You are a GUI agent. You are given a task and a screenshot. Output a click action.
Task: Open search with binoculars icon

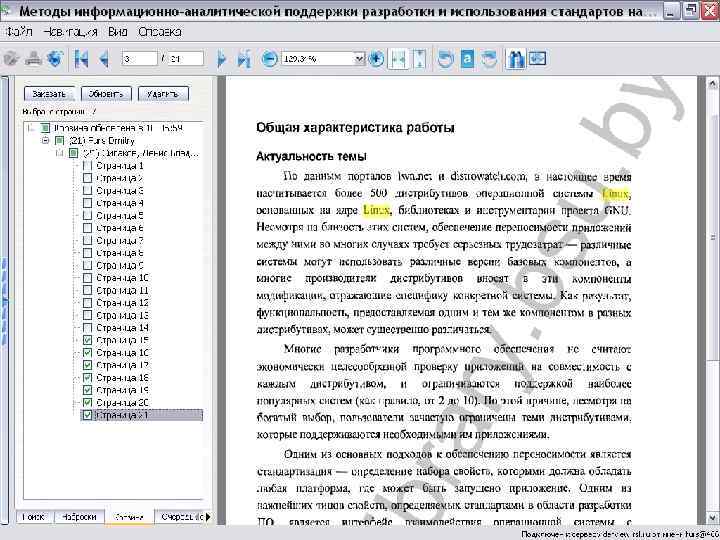[x=515, y=59]
